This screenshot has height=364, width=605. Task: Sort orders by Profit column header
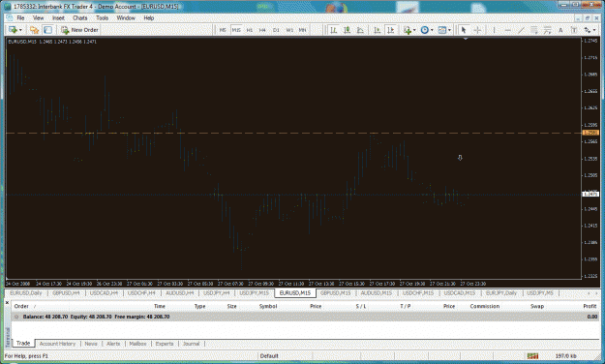(x=590, y=306)
